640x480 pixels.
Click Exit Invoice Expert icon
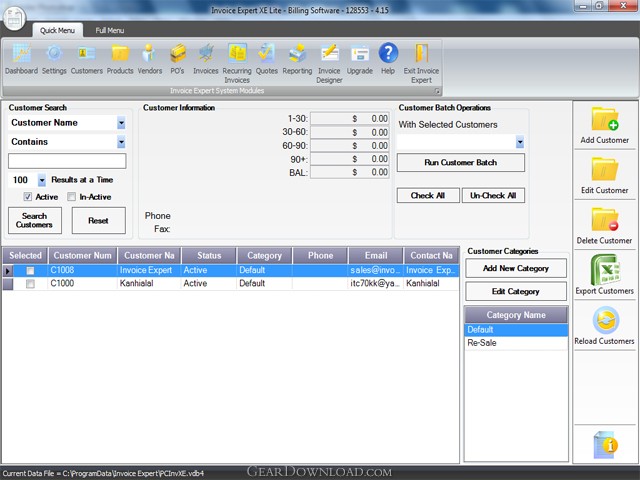pos(421,63)
